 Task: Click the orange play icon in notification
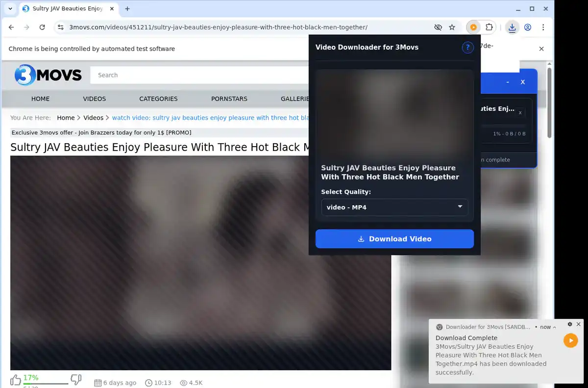pos(570,340)
